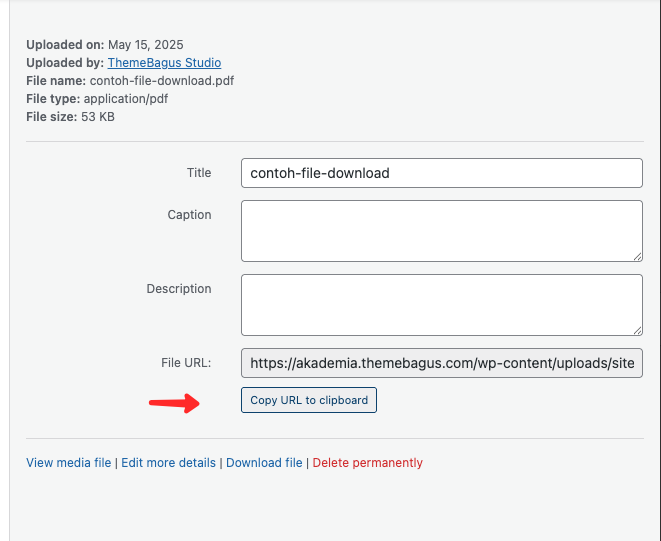This screenshot has height=541, width=661.
Task: Go to Edit more details
Action: point(169,463)
